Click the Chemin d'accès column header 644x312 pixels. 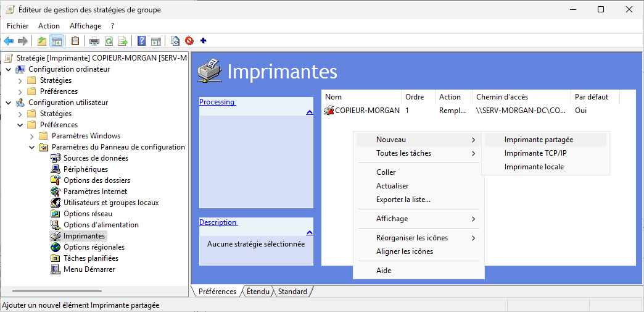tap(502, 97)
